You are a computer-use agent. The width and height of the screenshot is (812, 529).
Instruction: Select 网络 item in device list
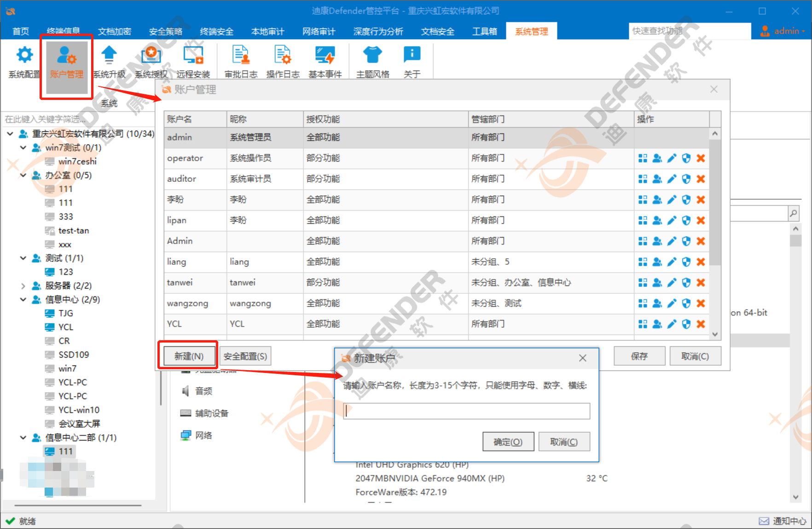[x=203, y=435]
